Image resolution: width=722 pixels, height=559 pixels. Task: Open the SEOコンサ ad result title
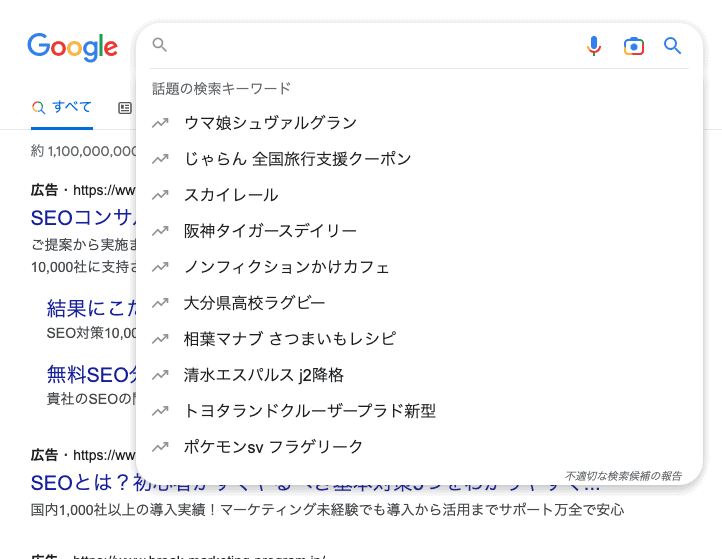(x=83, y=218)
